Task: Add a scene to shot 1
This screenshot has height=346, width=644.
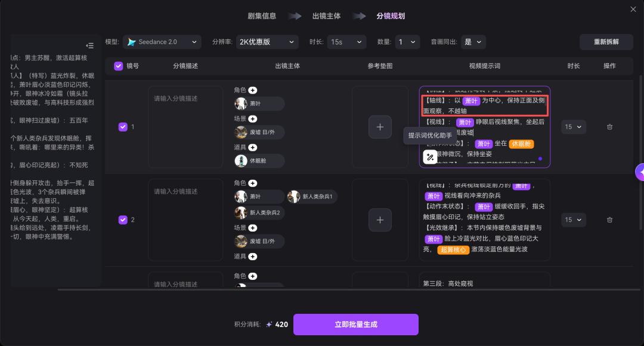Action: (x=253, y=119)
